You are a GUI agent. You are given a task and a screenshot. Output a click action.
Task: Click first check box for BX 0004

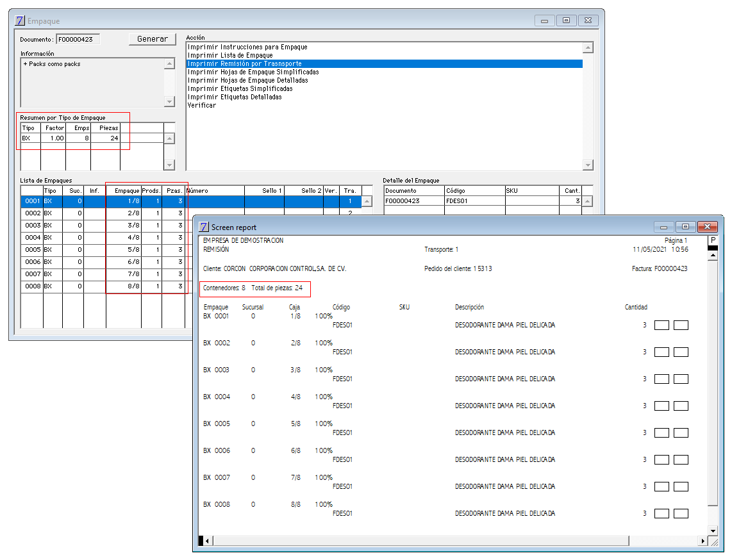coord(661,406)
